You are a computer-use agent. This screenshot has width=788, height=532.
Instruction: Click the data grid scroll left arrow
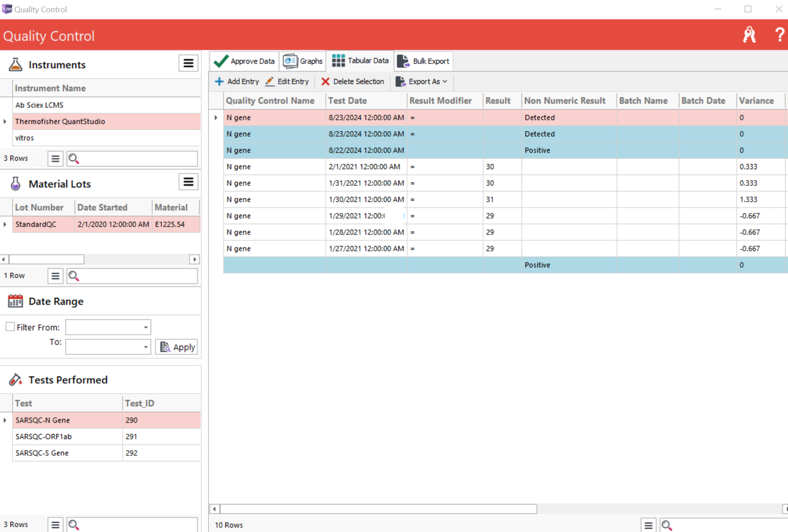point(214,509)
